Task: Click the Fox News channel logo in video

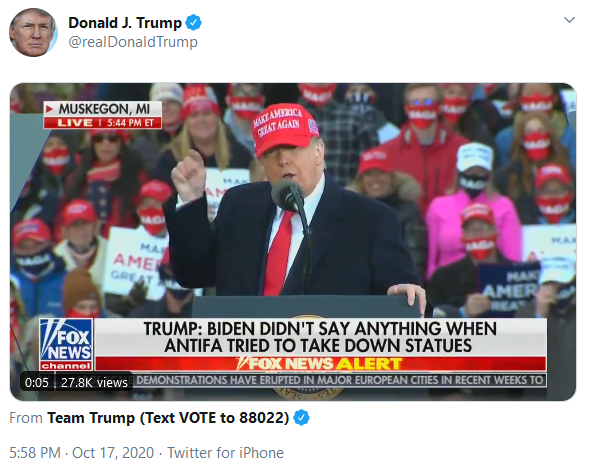Action: click(x=66, y=344)
